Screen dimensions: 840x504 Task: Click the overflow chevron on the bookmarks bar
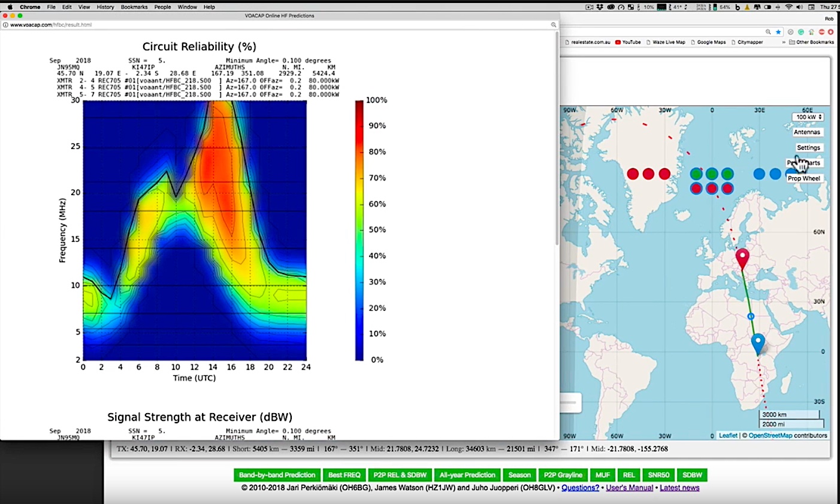click(x=783, y=42)
